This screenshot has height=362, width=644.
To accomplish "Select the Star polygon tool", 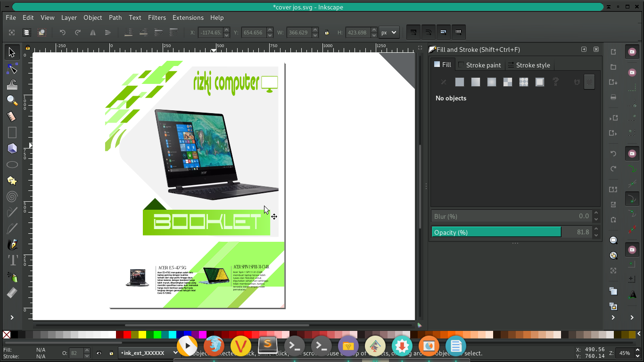I will (12, 181).
